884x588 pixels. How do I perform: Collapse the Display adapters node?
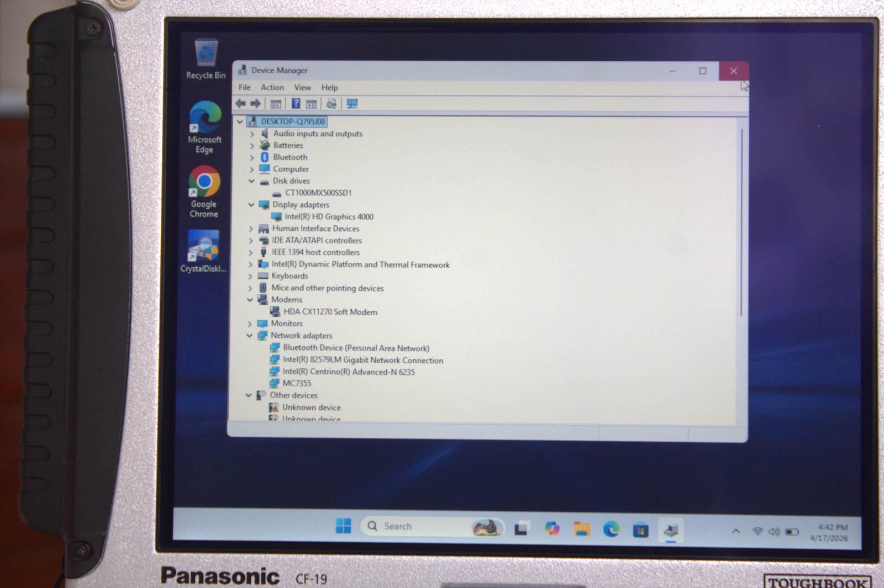(251, 205)
